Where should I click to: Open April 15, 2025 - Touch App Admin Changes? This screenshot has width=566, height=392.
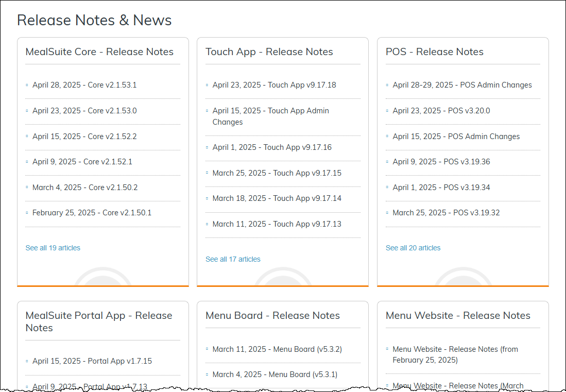[x=271, y=116]
